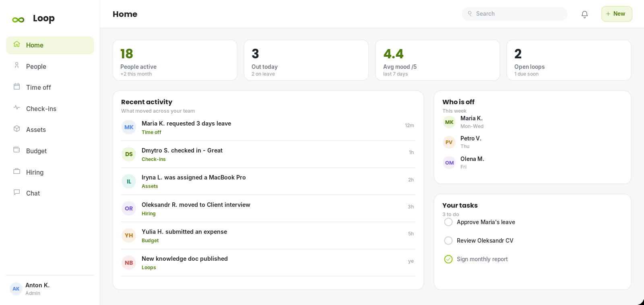Image resolution: width=644 pixels, height=305 pixels.
Task: Open the Avg mood stat card
Action: click(438, 60)
